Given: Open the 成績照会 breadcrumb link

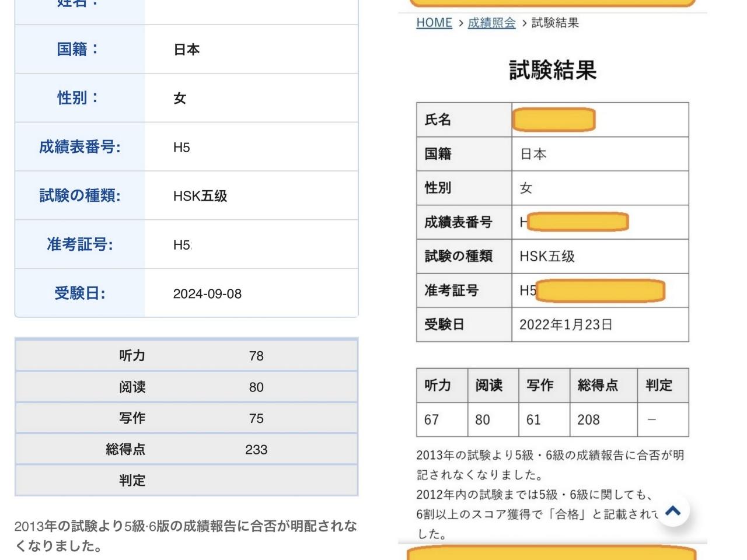Looking at the screenshot, I should 491,23.
